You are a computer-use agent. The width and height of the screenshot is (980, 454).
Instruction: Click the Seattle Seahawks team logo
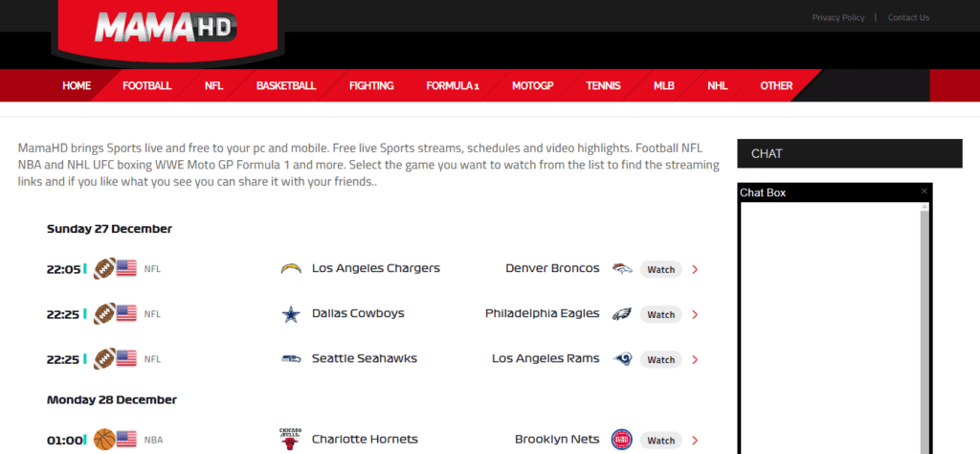click(291, 359)
